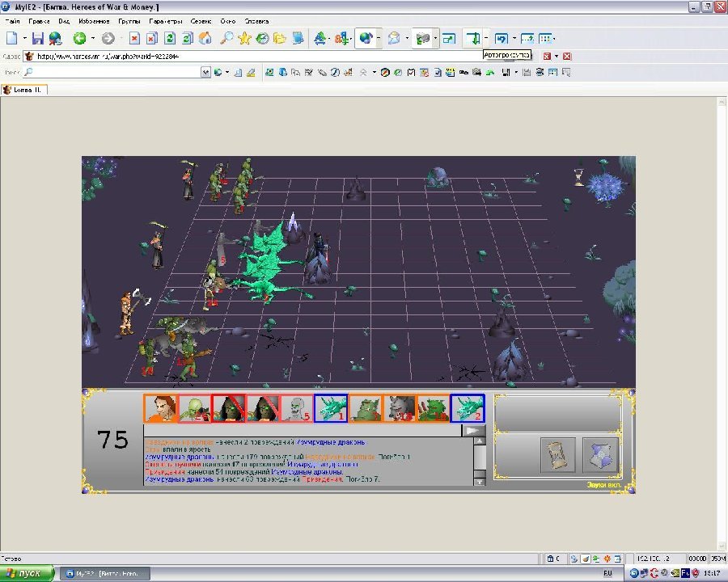Click the Wait hourglass scroll button
The image size is (728, 582).
557,455
